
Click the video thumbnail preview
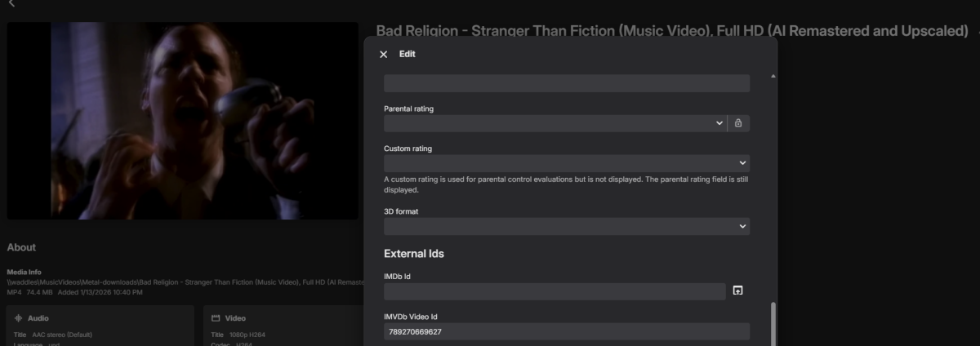(183, 121)
